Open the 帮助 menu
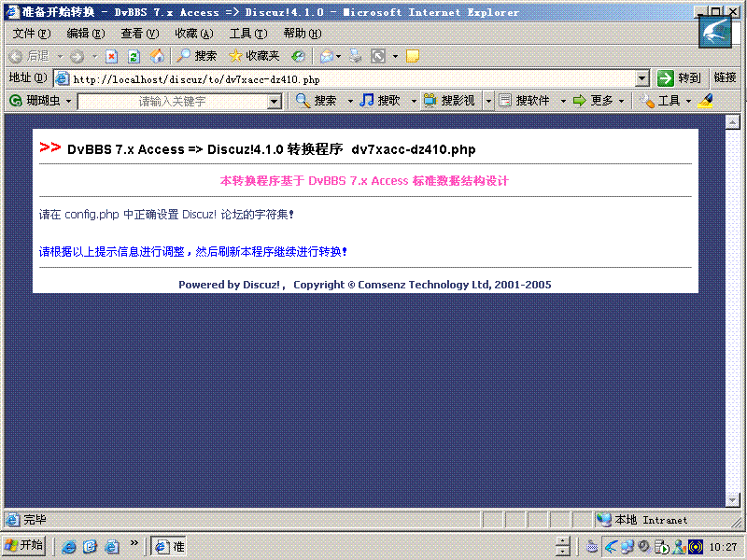This screenshot has height=560, width=747. click(301, 33)
